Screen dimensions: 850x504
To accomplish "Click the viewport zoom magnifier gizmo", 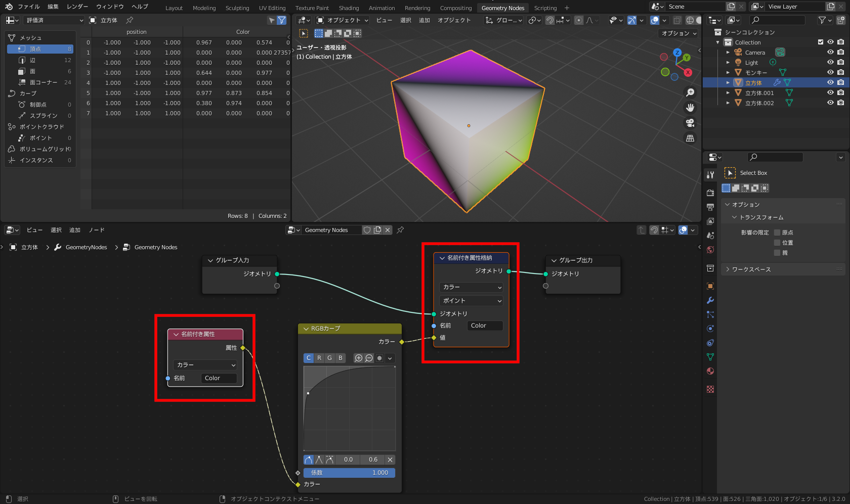I will 690,93.
